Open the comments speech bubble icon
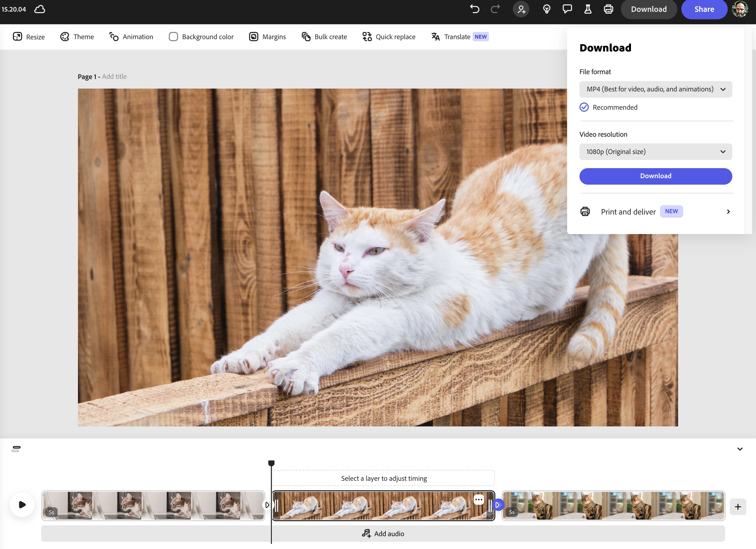The image size is (756, 549). pyautogui.click(x=567, y=9)
